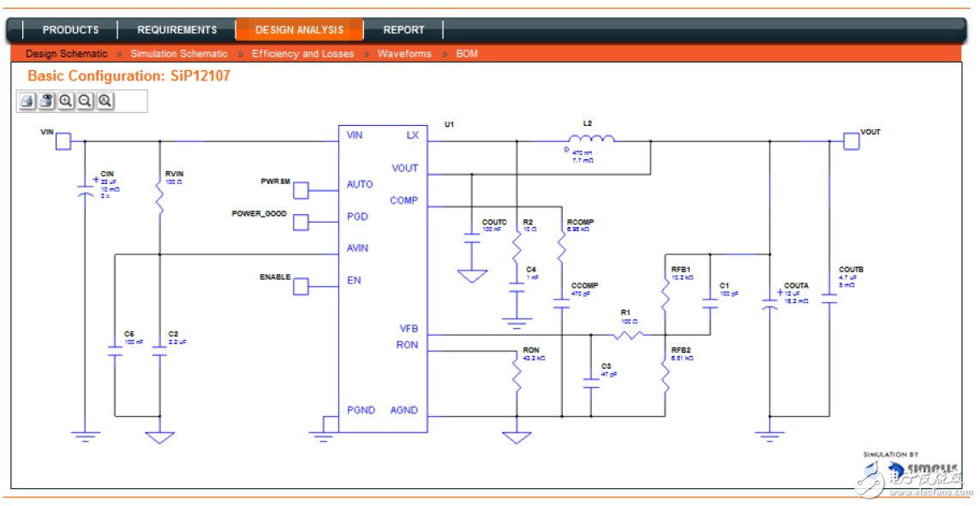Open the Waveforms link

click(404, 54)
